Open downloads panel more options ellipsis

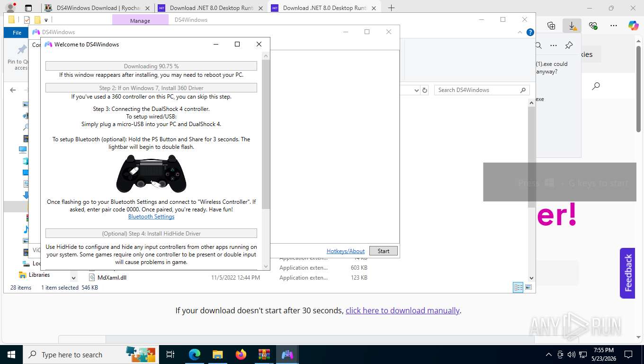[x=554, y=45]
